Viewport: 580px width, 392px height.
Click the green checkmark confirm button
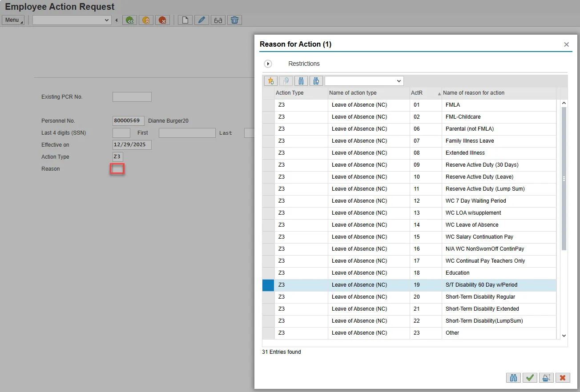coord(530,378)
